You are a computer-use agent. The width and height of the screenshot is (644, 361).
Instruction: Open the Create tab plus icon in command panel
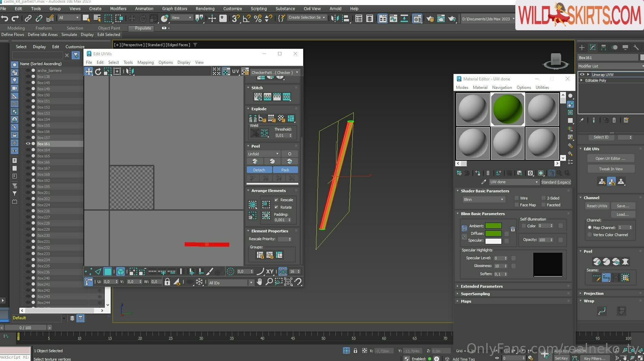(x=582, y=47)
